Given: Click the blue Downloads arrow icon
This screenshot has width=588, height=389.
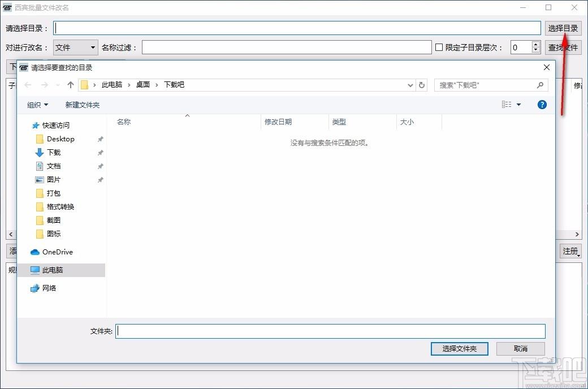Looking at the screenshot, I should tap(40, 153).
